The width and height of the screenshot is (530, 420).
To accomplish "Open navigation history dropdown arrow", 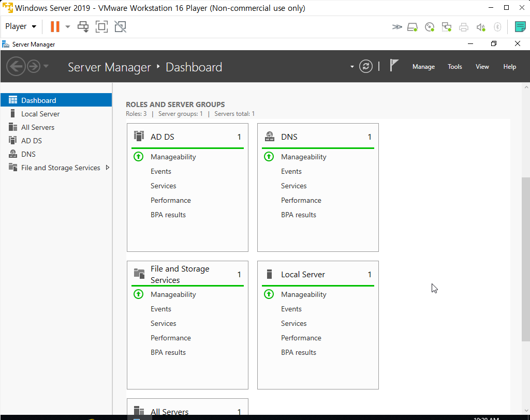I will (x=46, y=66).
